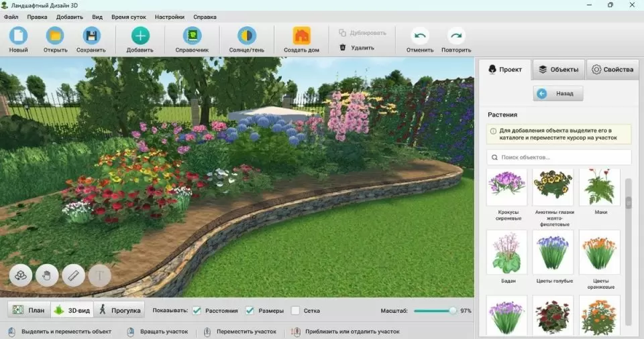Open the Время суток menu
The width and height of the screenshot is (644, 339).
pos(128,16)
